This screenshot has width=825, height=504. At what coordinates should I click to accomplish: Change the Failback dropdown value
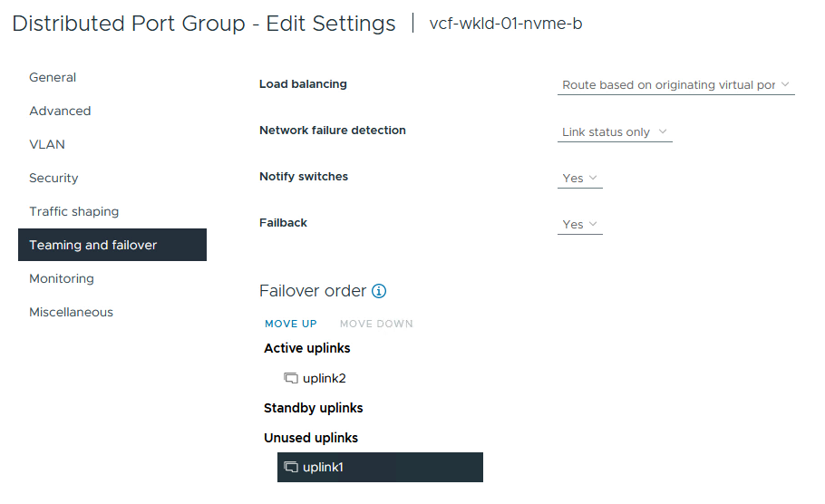point(580,225)
